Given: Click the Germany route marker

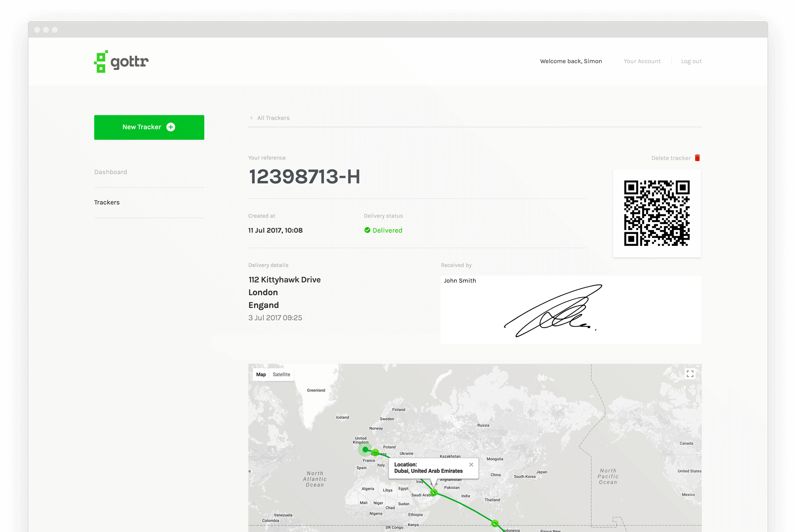Looking at the screenshot, I should 375,452.
